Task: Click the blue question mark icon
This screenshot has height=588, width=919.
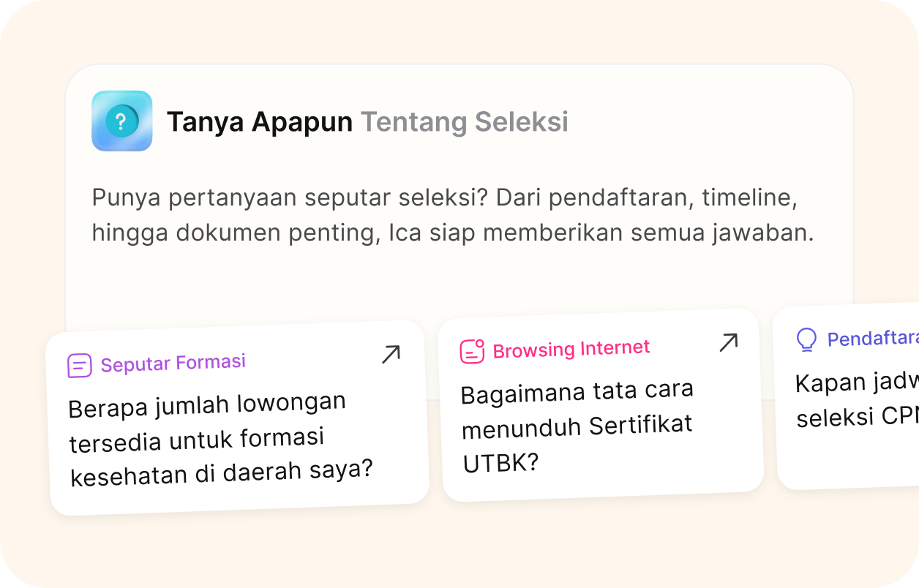Action: pos(121,121)
